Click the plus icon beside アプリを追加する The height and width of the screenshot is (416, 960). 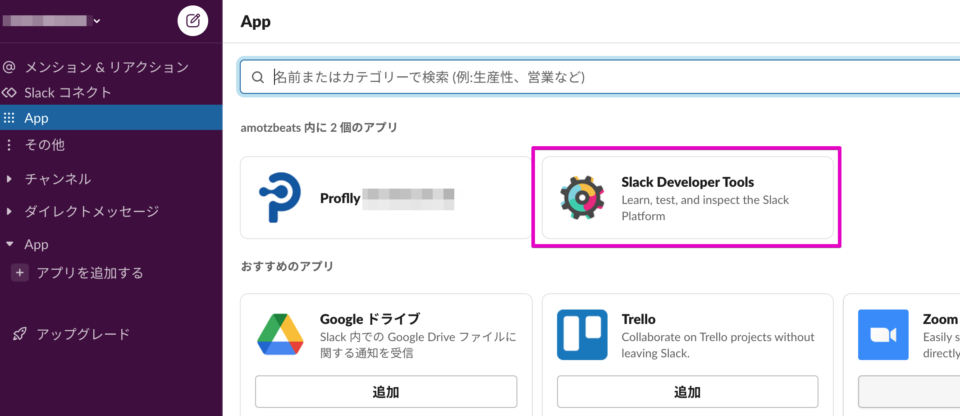[x=20, y=273]
